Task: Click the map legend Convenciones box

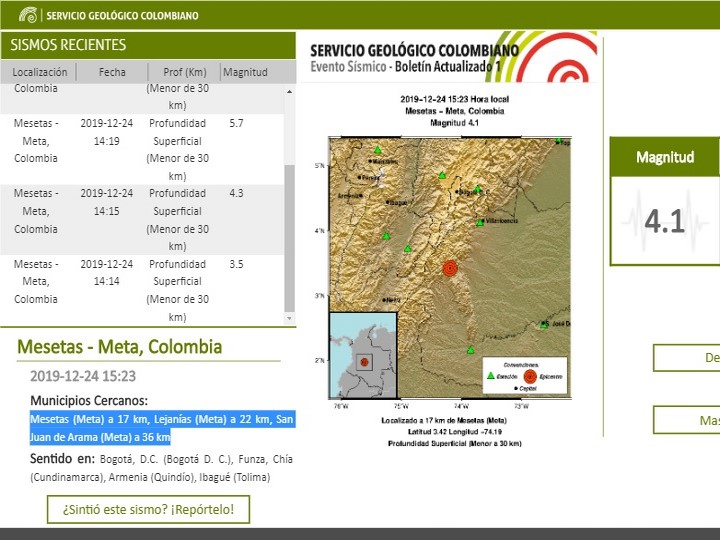Action: 525,376
